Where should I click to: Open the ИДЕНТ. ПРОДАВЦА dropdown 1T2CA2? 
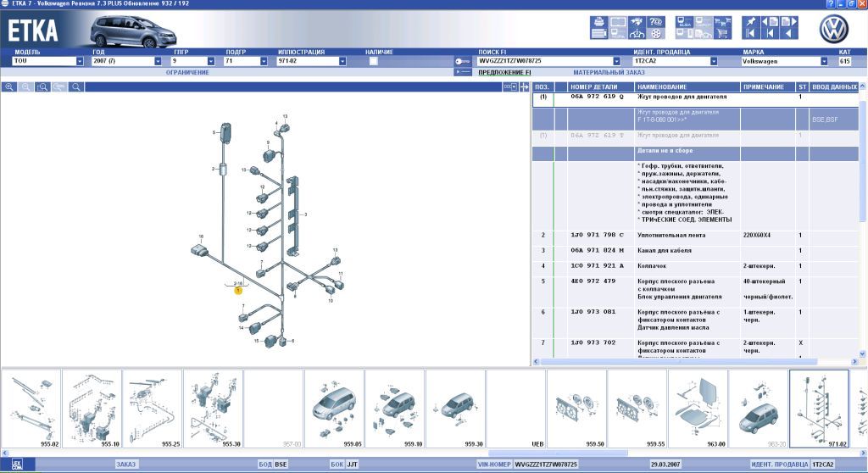point(714,62)
